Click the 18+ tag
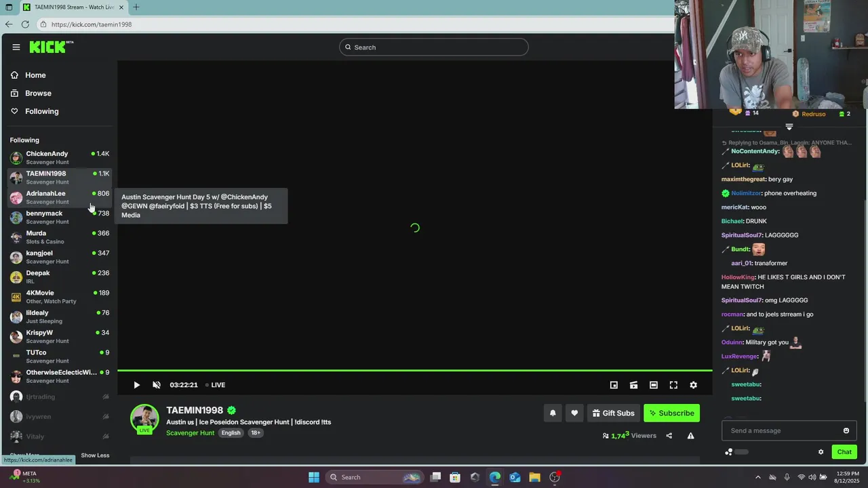The width and height of the screenshot is (868, 488). tap(256, 433)
